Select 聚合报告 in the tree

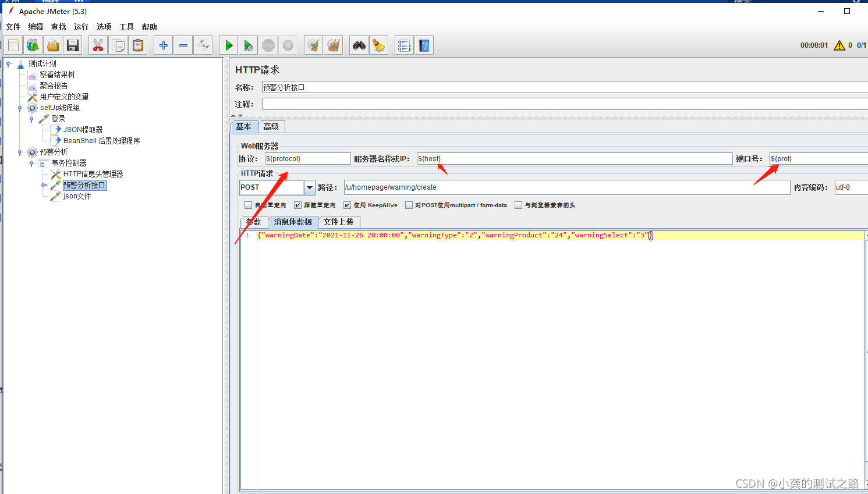[x=54, y=86]
